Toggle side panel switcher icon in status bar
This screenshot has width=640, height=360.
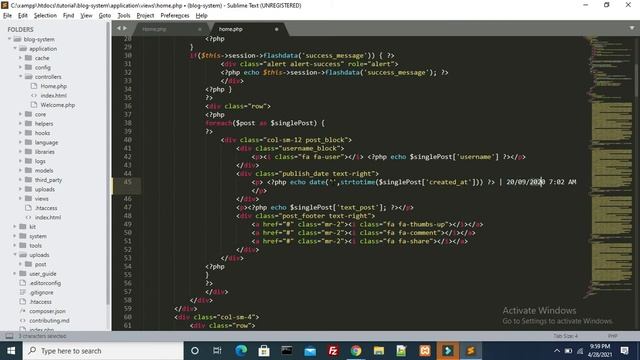9,336
